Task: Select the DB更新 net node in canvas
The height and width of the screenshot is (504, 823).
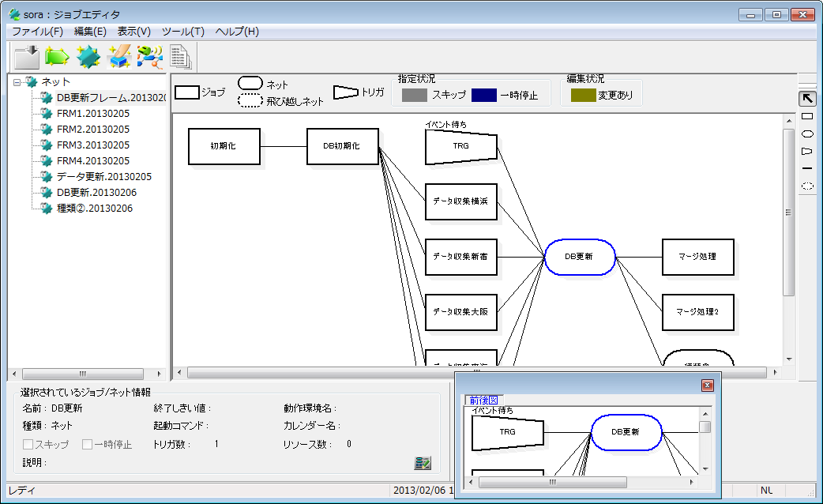Action: point(580,257)
